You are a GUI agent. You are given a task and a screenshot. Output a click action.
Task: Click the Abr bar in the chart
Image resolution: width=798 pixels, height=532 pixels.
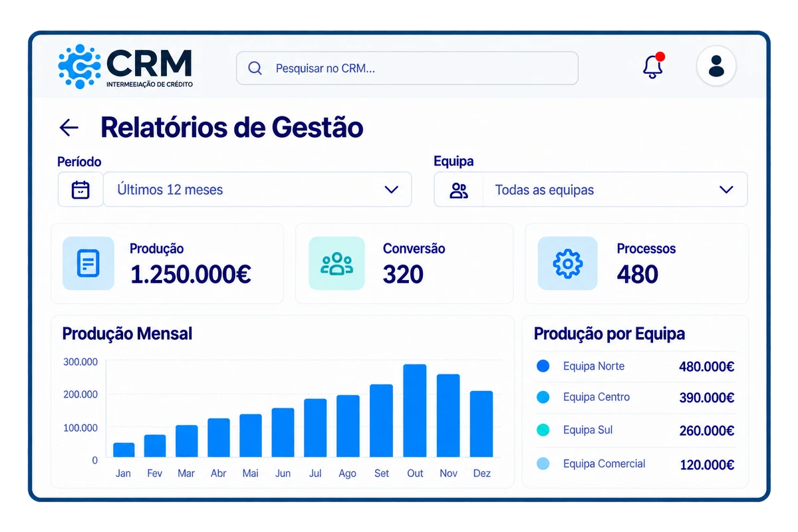tap(219, 438)
